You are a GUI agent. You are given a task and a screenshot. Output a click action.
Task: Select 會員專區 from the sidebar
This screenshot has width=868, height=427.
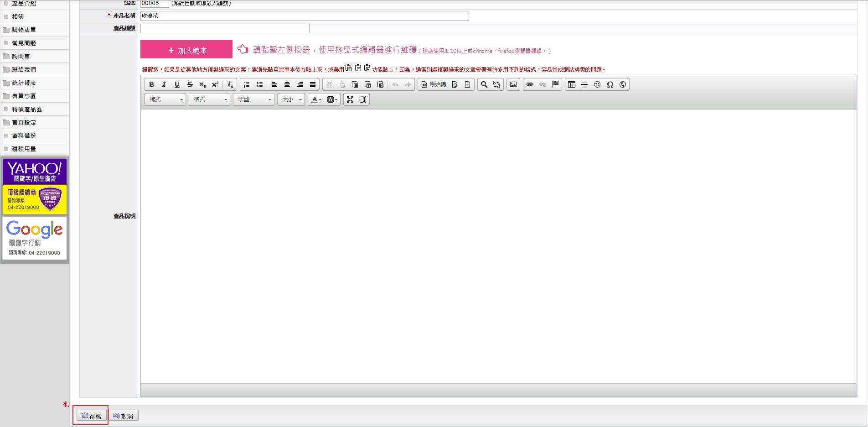[24, 96]
